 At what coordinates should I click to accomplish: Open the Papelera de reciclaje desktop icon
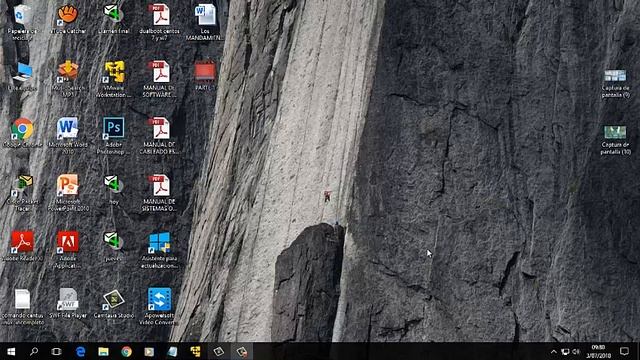(22, 22)
